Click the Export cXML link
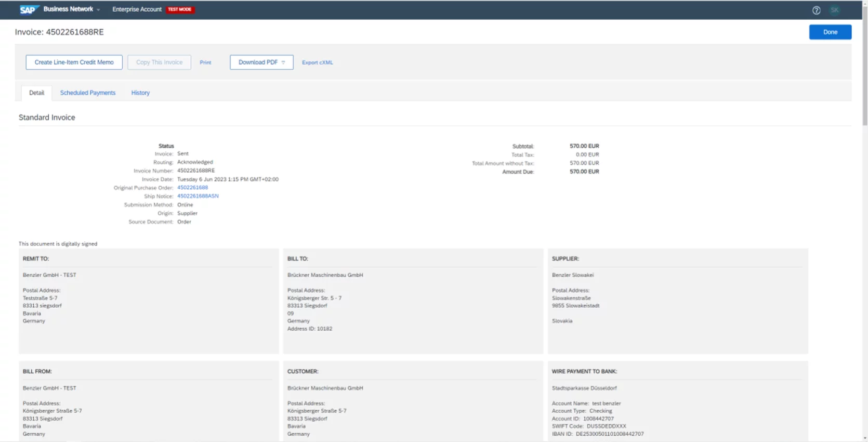Viewport: 868px width, 442px height. (x=317, y=62)
